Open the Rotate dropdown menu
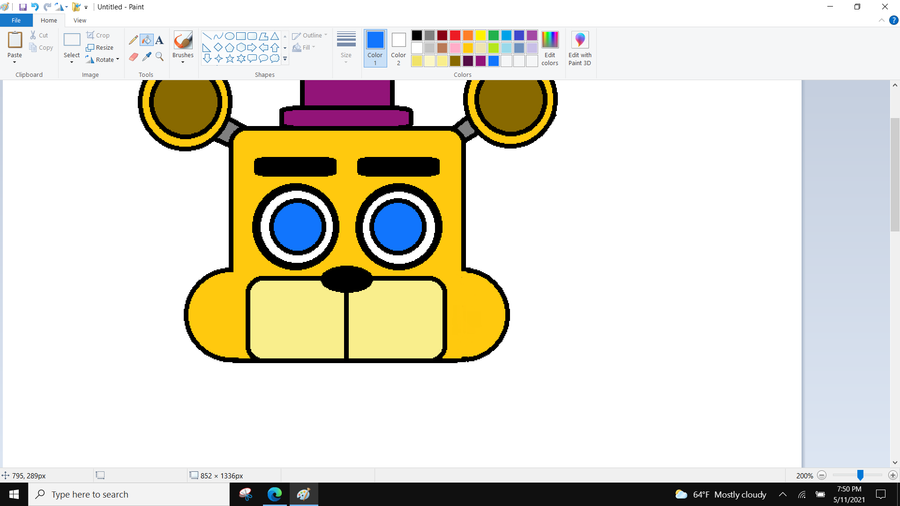 [103, 60]
